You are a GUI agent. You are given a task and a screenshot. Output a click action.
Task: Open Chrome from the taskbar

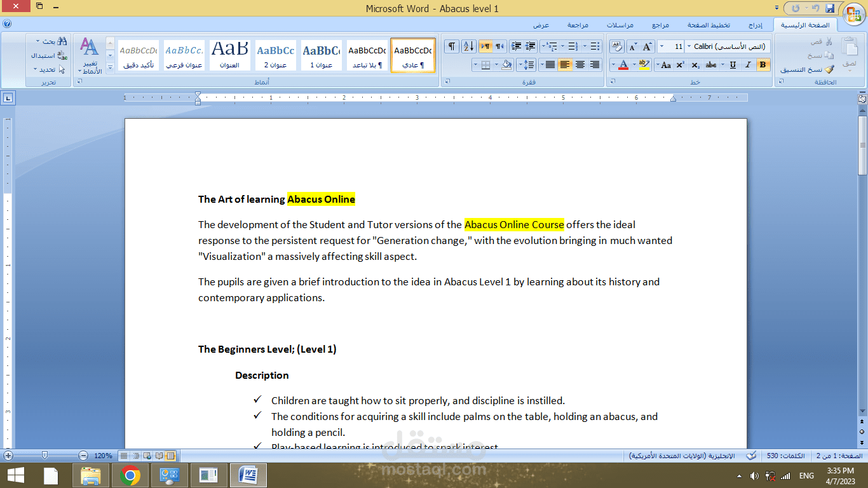click(130, 475)
